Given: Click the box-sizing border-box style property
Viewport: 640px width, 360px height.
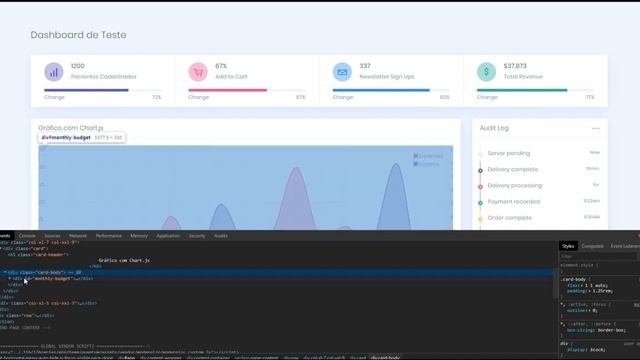Looking at the screenshot, I should 596,330.
